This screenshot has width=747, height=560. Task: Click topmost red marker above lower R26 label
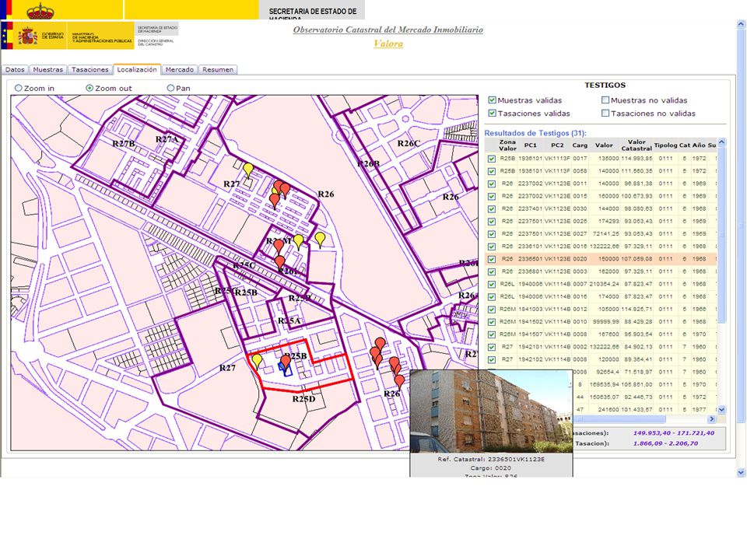[381, 343]
